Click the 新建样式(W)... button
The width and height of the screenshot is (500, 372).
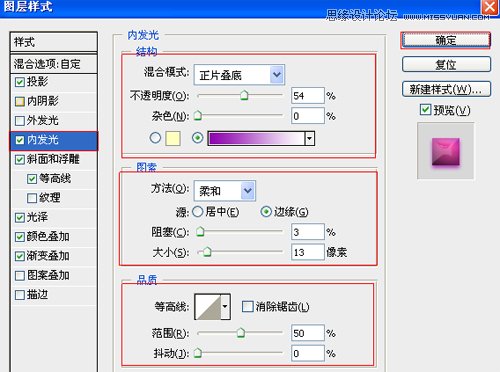[446, 89]
